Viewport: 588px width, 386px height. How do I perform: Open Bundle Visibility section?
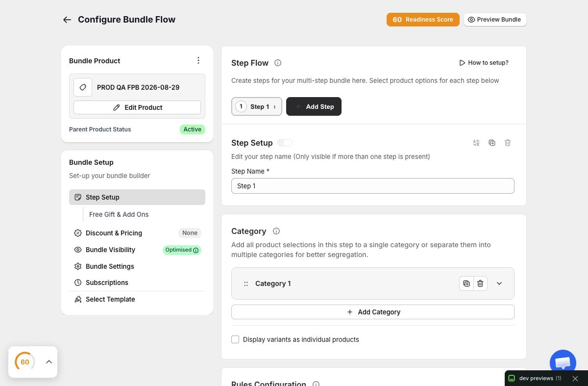pyautogui.click(x=110, y=250)
